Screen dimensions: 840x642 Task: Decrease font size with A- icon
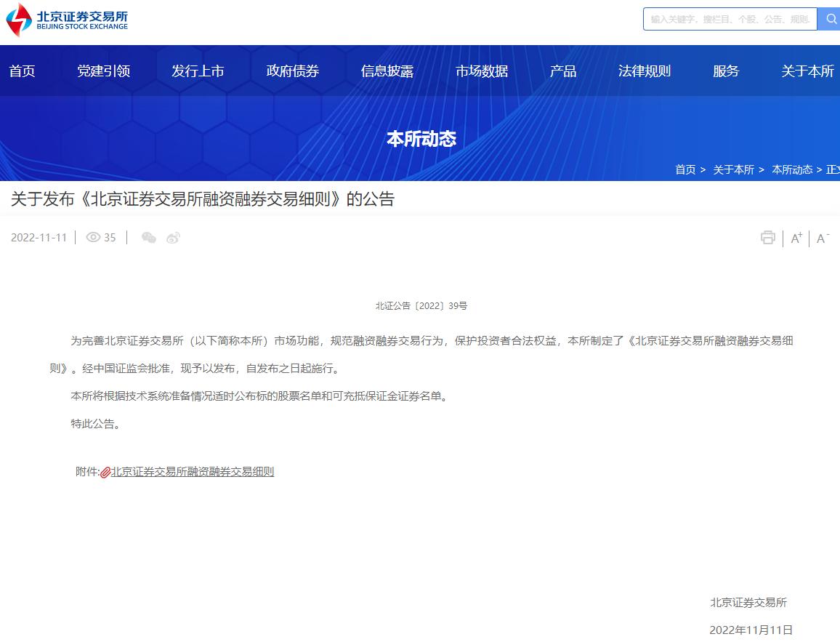pos(823,238)
